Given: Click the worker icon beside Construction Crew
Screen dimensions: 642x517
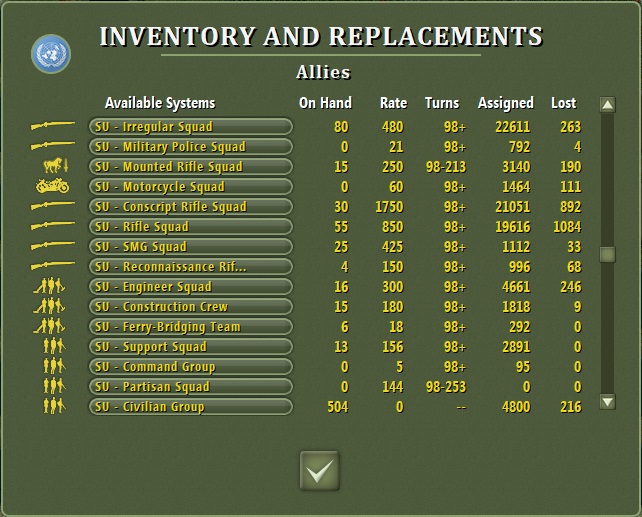Looking at the screenshot, I should tap(50, 306).
